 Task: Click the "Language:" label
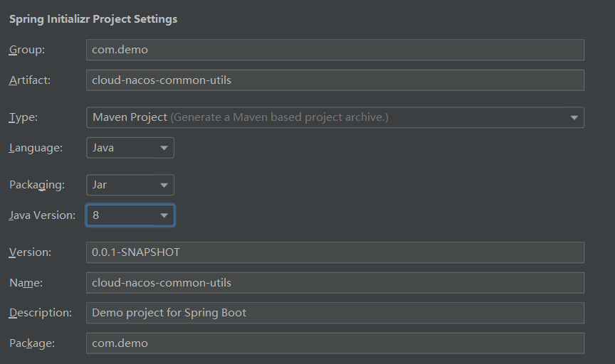[x=36, y=148]
